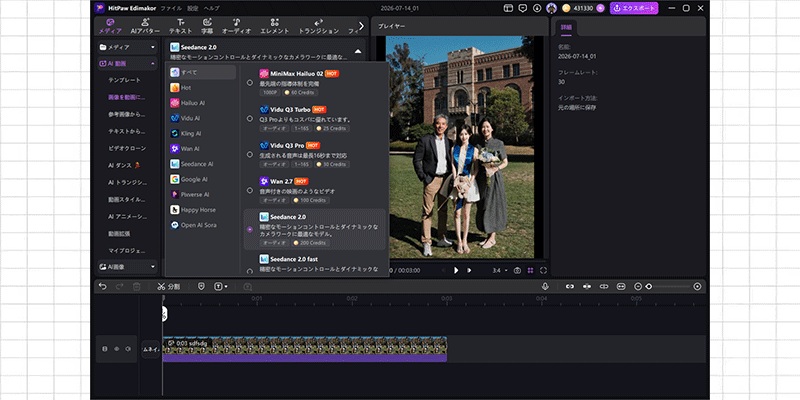Click the エクスポート export button
The image size is (800, 400).
click(x=634, y=8)
